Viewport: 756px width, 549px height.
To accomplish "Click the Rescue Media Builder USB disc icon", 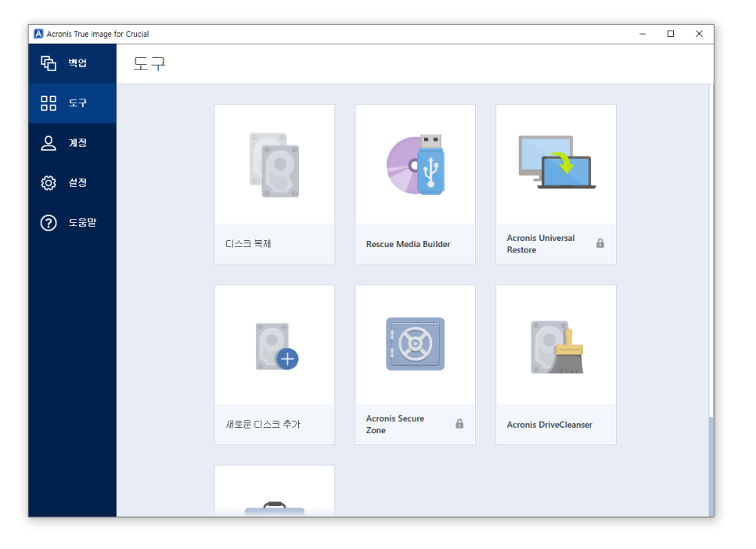I will click(415, 164).
